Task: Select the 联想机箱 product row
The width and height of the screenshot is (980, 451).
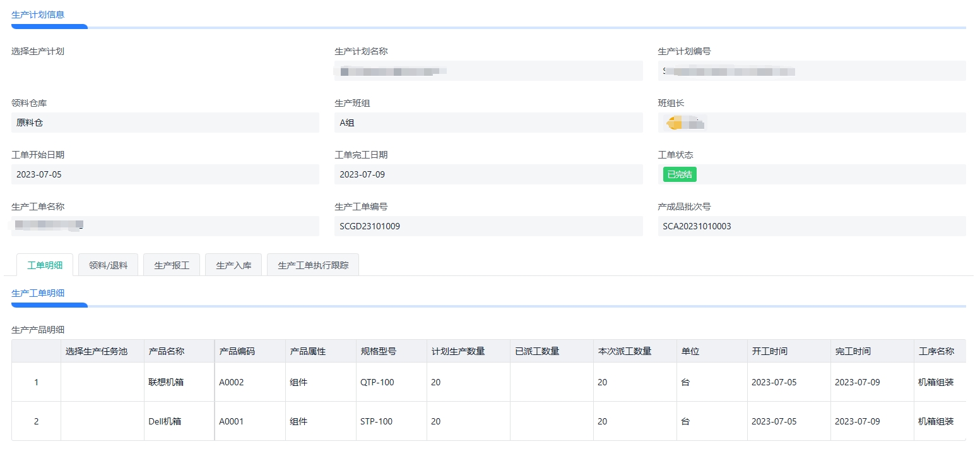Action: click(x=166, y=382)
